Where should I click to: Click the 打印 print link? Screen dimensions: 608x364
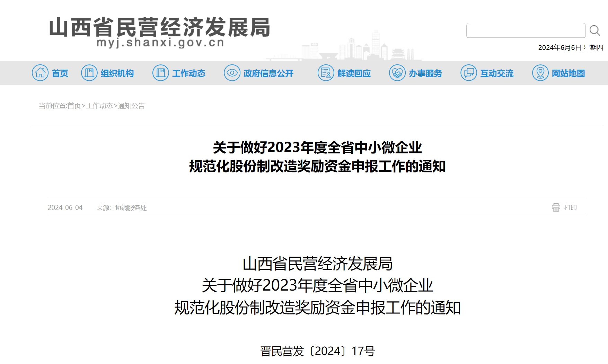tap(570, 207)
